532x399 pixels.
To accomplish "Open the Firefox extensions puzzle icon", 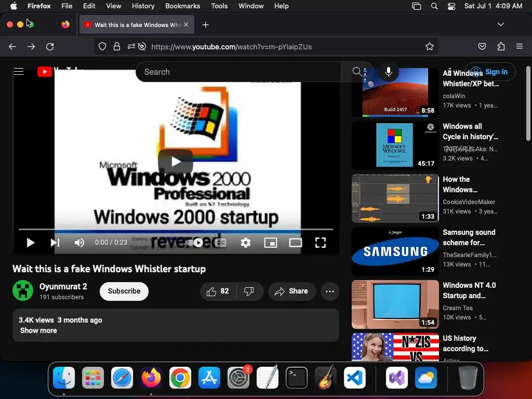I will 501,46.
